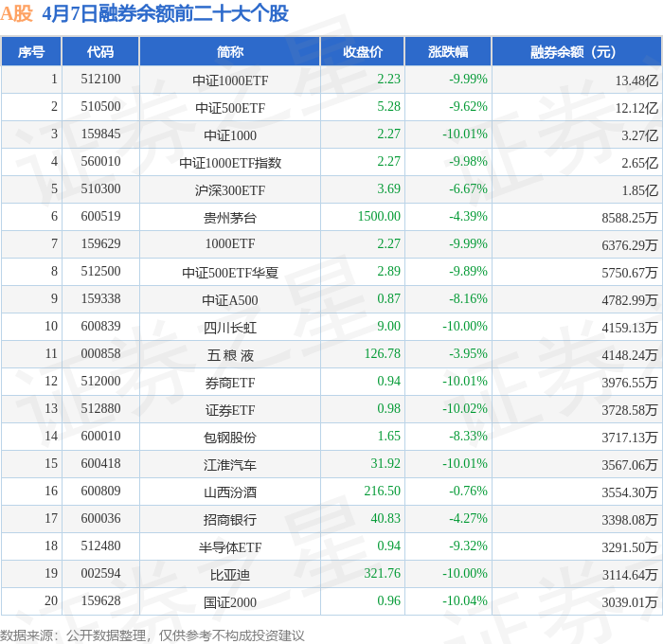Click the name 中证A500

[230, 300]
